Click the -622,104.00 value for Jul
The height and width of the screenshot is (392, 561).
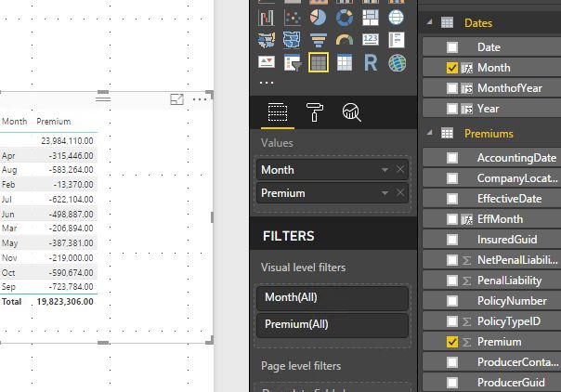pos(72,199)
